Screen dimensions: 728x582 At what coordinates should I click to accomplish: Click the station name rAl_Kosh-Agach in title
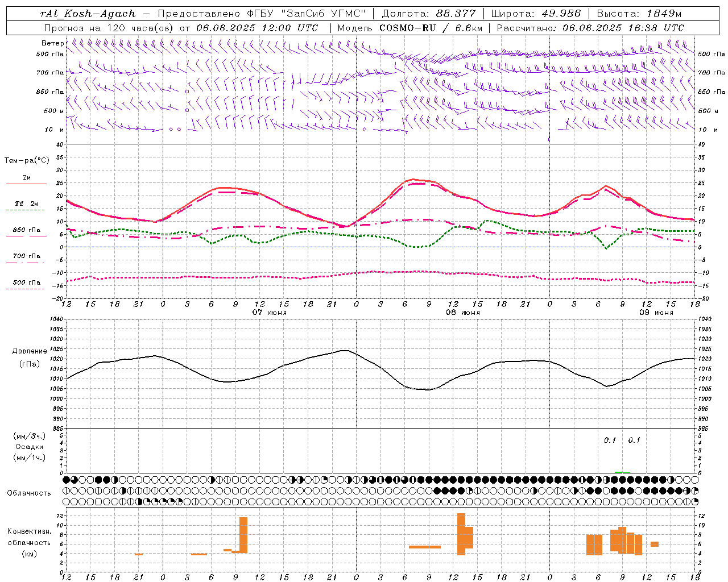[88, 14]
